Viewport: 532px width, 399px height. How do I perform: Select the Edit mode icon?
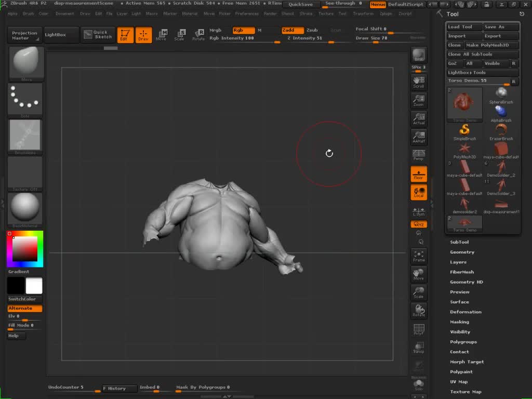coord(125,35)
